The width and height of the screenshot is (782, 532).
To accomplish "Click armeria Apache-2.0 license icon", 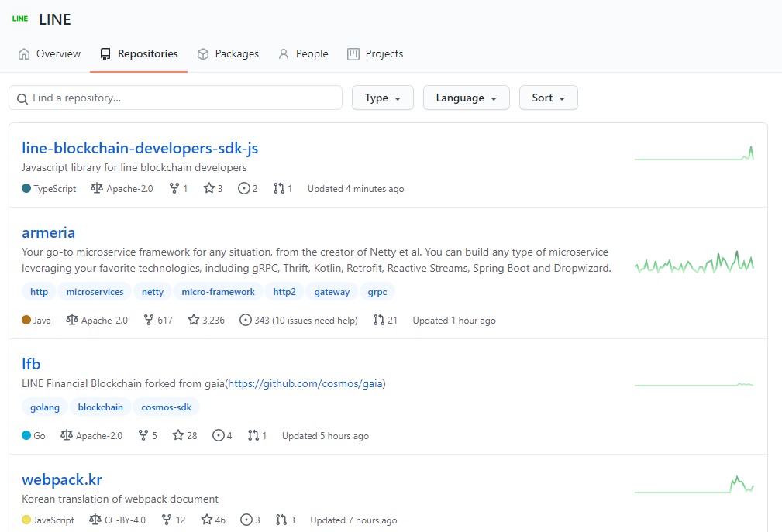I will click(x=72, y=320).
